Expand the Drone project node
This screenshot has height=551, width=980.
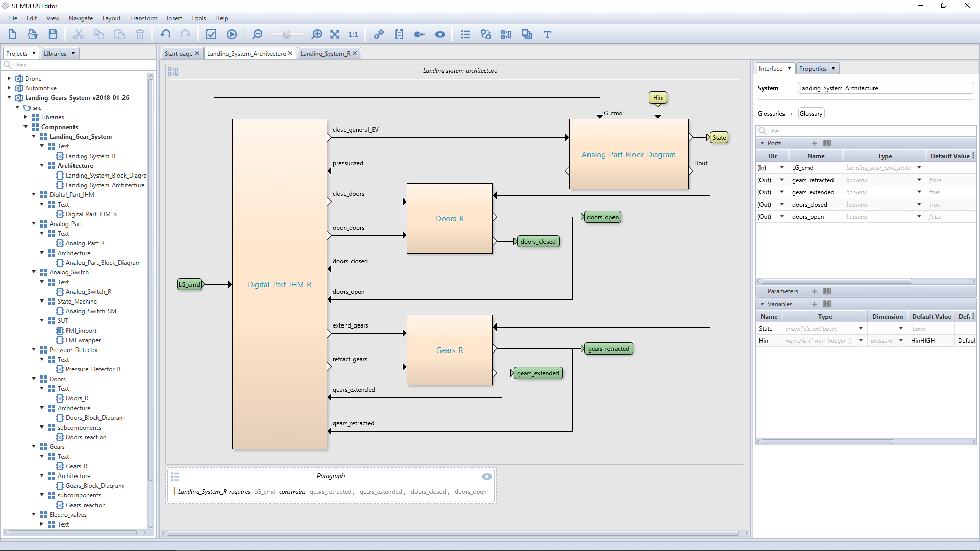[9, 78]
